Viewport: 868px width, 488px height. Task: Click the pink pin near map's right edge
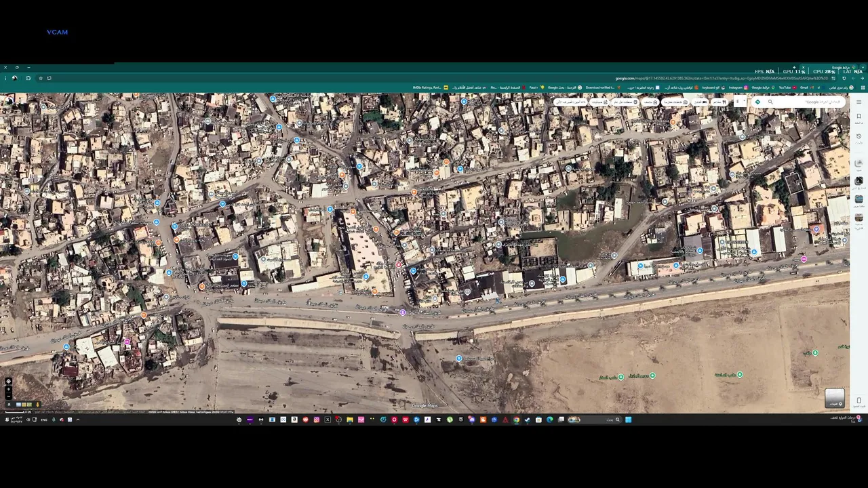click(x=804, y=259)
